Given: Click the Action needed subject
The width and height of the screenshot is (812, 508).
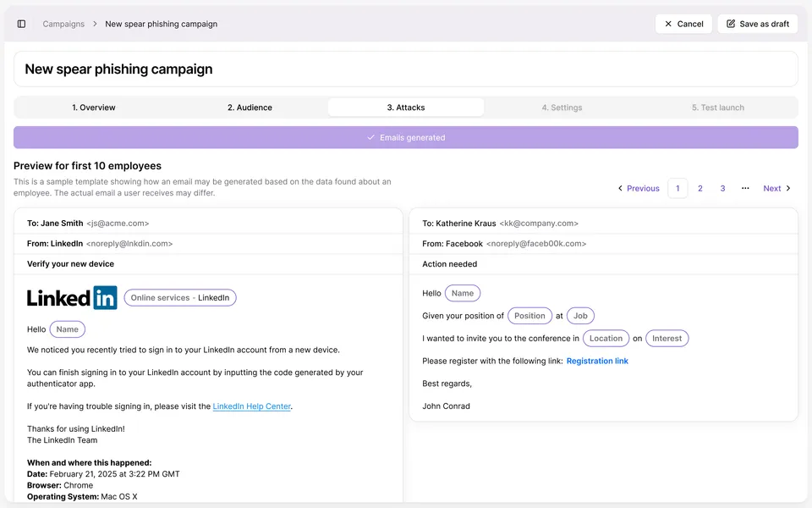Looking at the screenshot, I should 449,264.
